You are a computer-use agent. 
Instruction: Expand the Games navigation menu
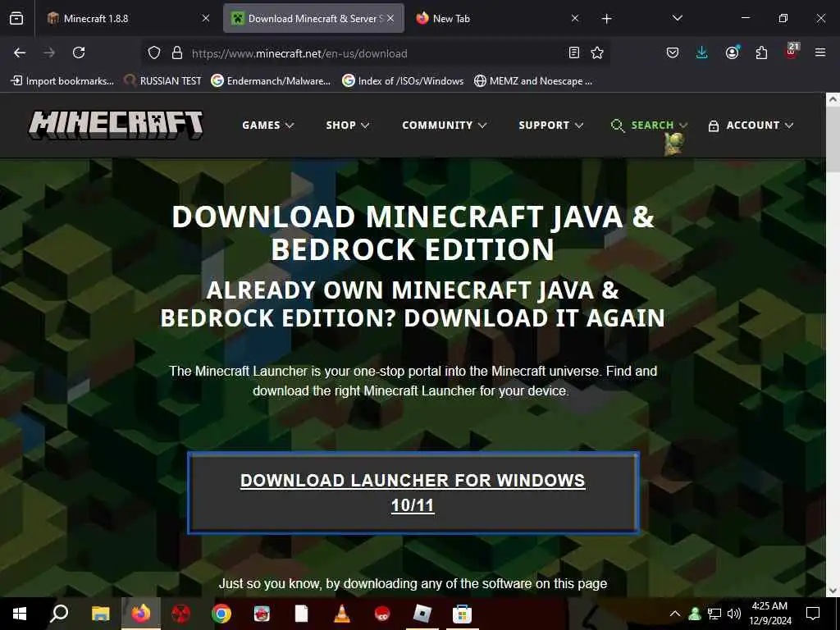(268, 126)
